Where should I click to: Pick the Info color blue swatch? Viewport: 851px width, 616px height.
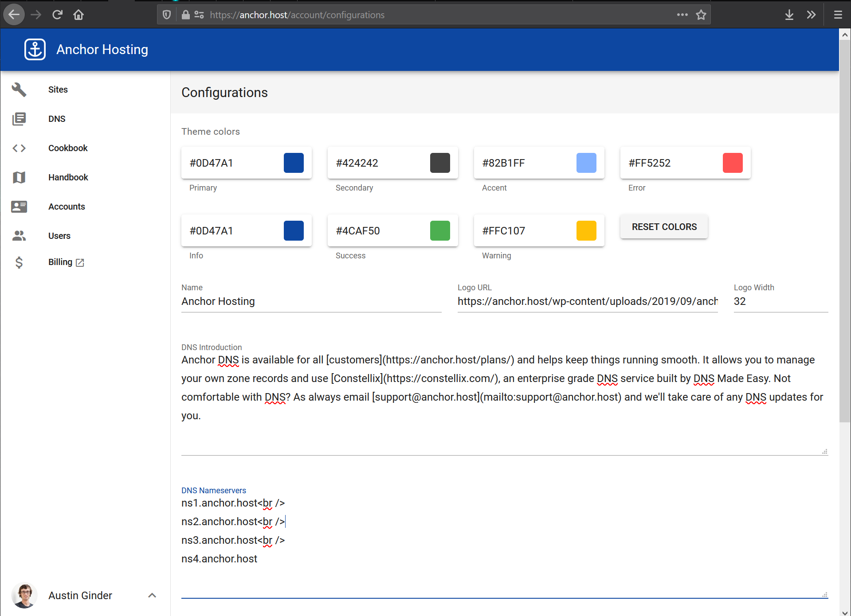(294, 230)
